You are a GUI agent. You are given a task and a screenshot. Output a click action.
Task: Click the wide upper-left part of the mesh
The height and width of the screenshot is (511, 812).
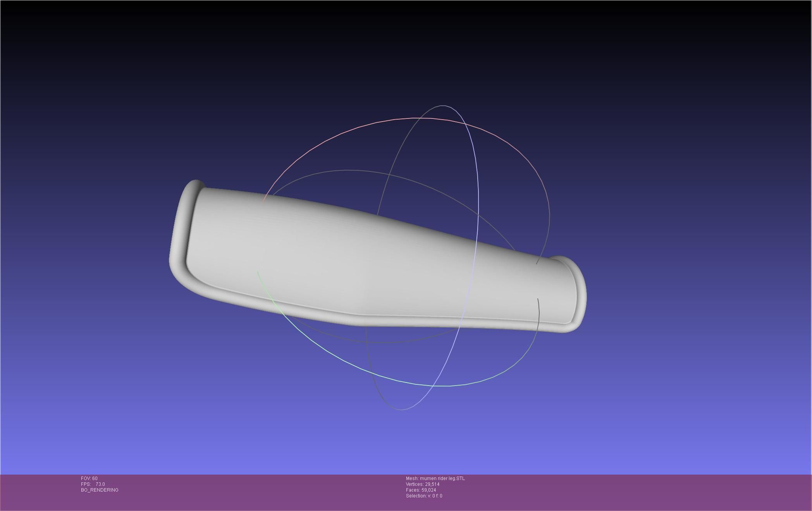tap(240, 225)
